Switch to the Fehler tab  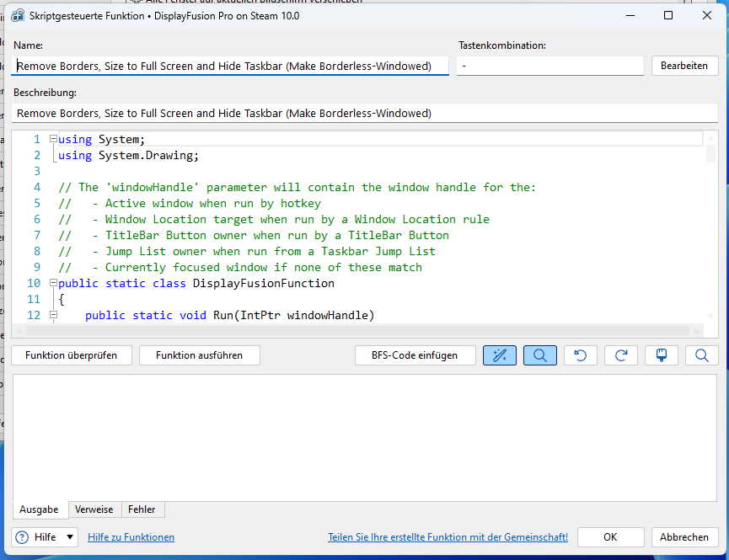point(142,509)
